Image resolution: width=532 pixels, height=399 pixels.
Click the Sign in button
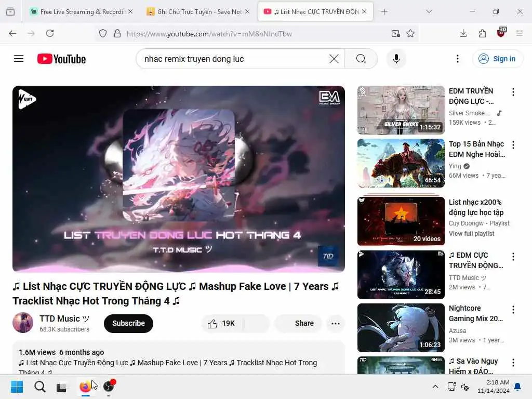497,59
